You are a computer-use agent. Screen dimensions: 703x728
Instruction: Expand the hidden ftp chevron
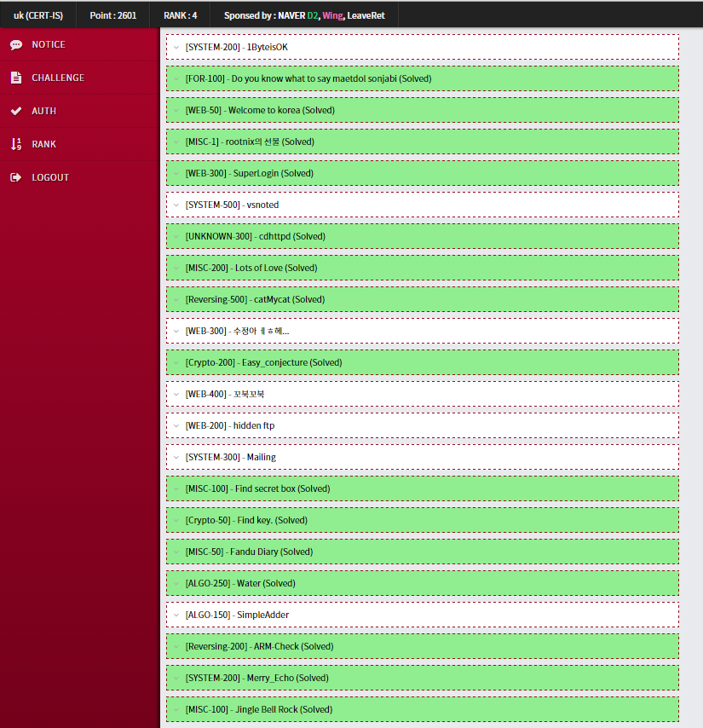point(176,425)
